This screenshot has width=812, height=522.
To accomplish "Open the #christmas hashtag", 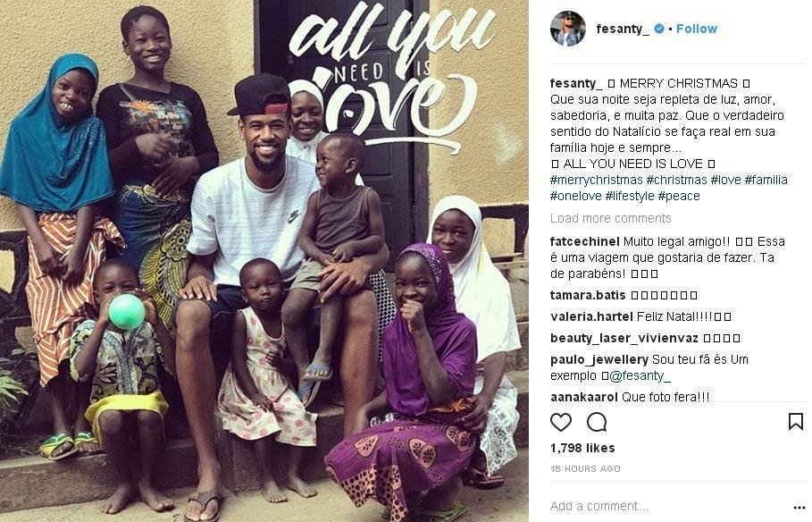I will coord(676,180).
